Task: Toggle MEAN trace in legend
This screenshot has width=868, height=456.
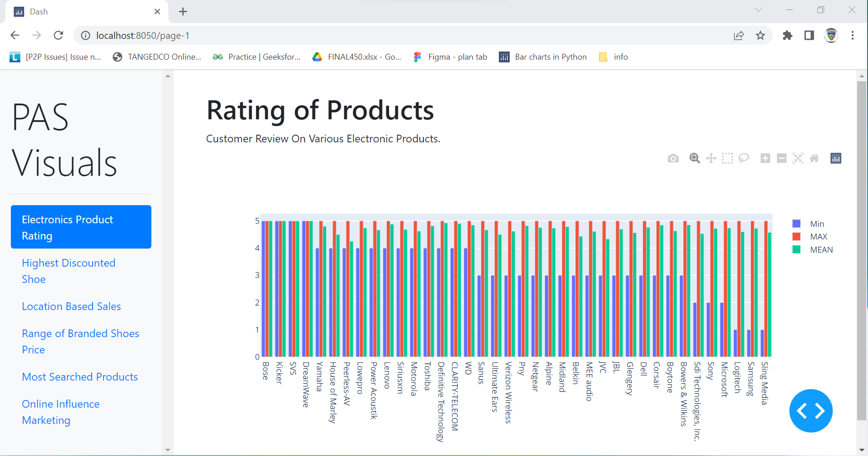Action: (x=812, y=249)
